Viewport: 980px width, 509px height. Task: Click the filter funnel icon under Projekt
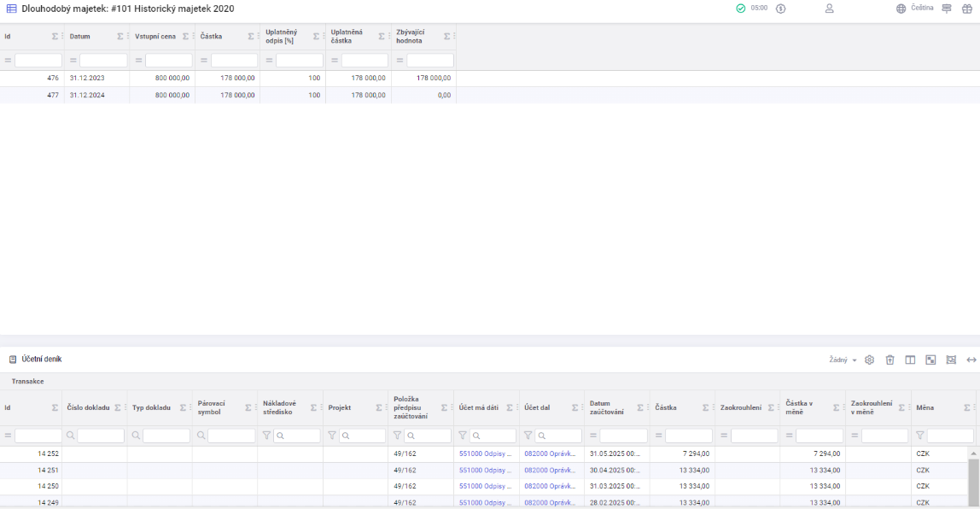tap(332, 436)
